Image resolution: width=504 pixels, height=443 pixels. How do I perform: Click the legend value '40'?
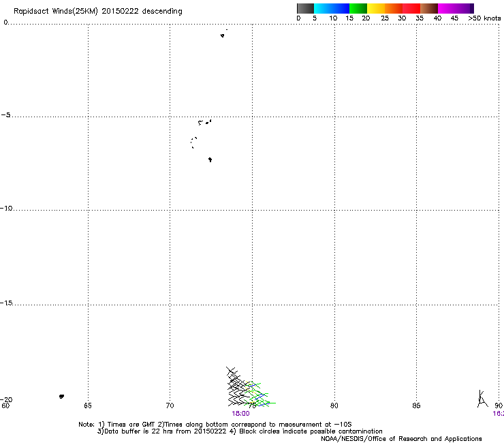coord(437,18)
